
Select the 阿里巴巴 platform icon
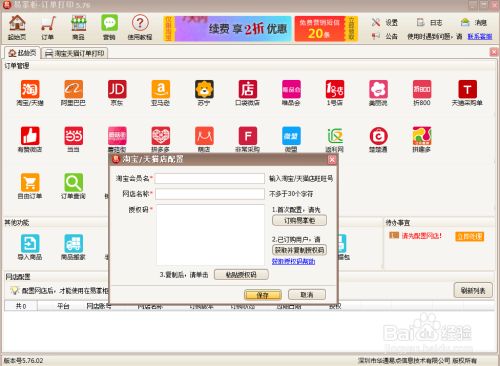73,93
